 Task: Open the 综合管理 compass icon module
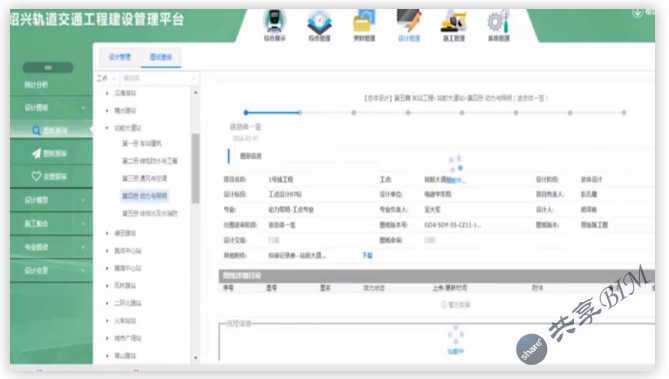(319, 25)
